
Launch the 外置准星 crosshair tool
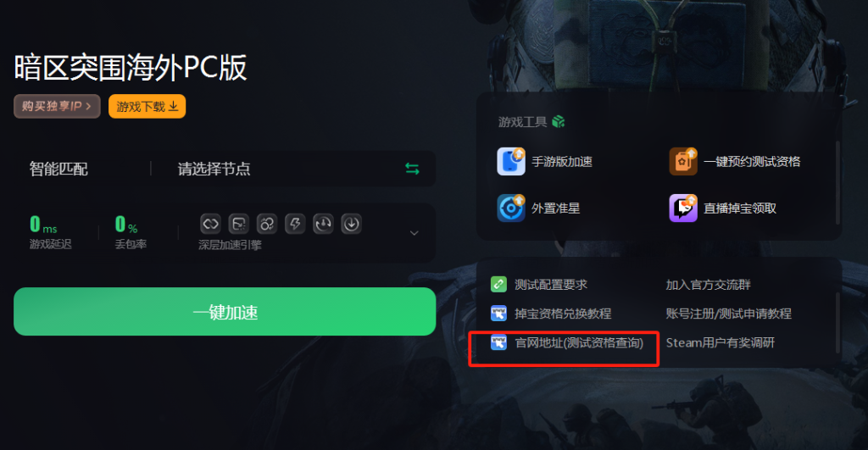click(x=538, y=208)
